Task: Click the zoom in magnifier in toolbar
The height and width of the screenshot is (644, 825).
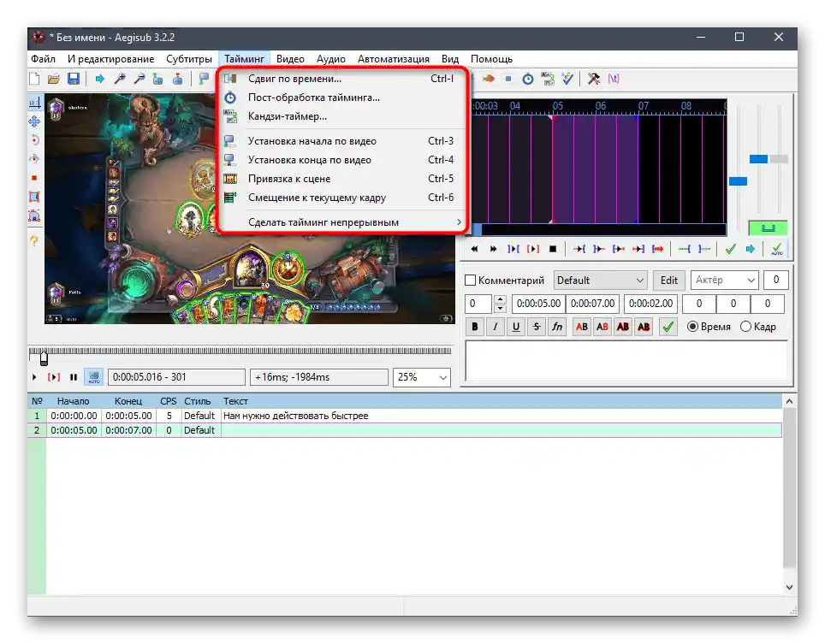Action: click(120, 80)
